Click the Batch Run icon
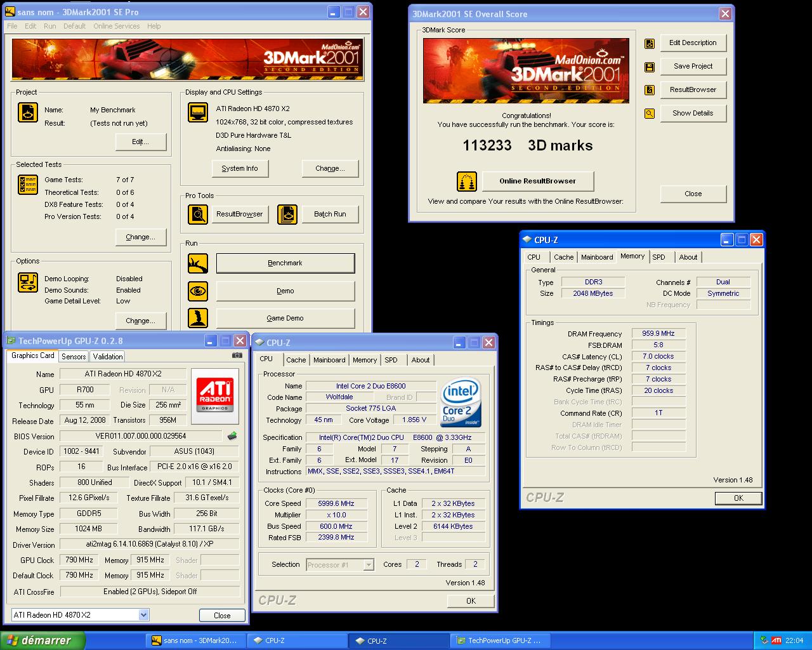 [x=287, y=215]
